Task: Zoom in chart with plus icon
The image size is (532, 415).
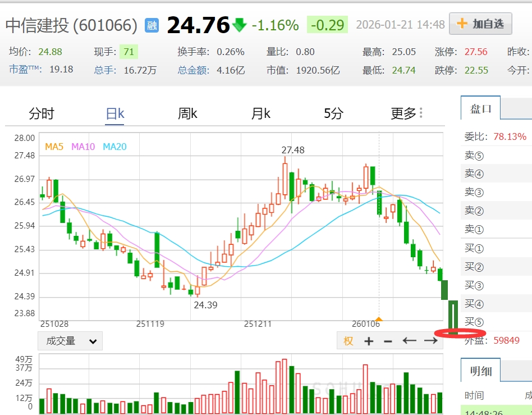Action: pos(369,341)
